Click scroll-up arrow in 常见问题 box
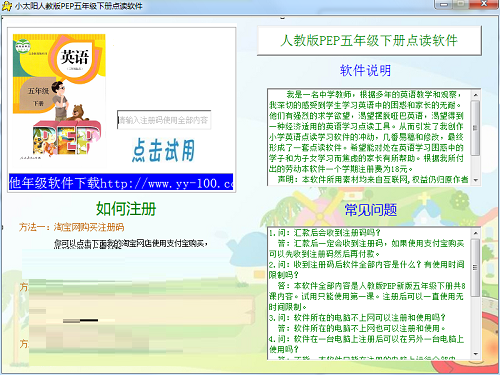 [476, 233]
